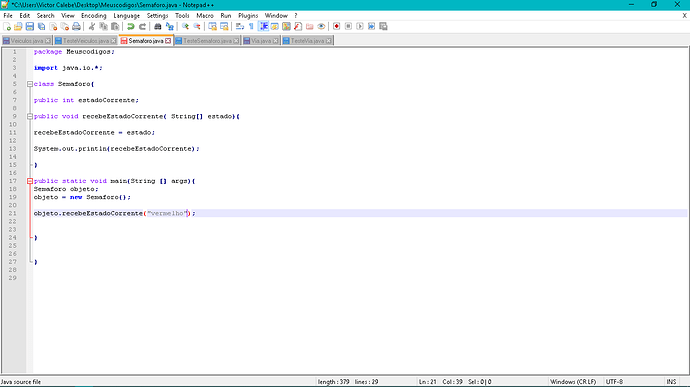Toggle synchronized horizontal scrolling icon

coord(224,26)
